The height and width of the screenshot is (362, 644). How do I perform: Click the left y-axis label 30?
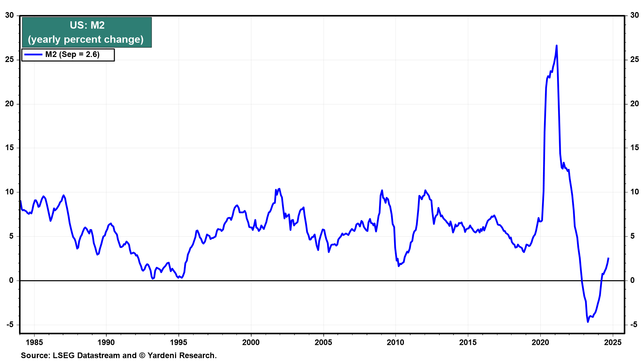tap(9, 15)
